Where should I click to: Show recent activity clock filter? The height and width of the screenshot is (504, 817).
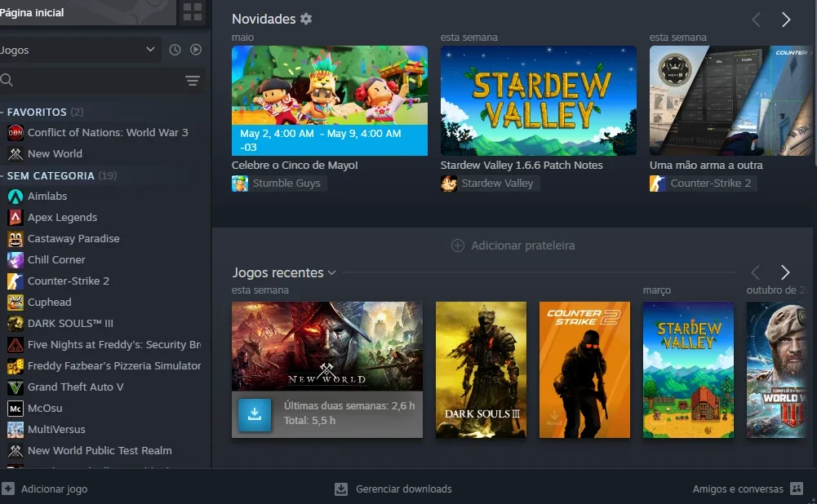(x=175, y=50)
